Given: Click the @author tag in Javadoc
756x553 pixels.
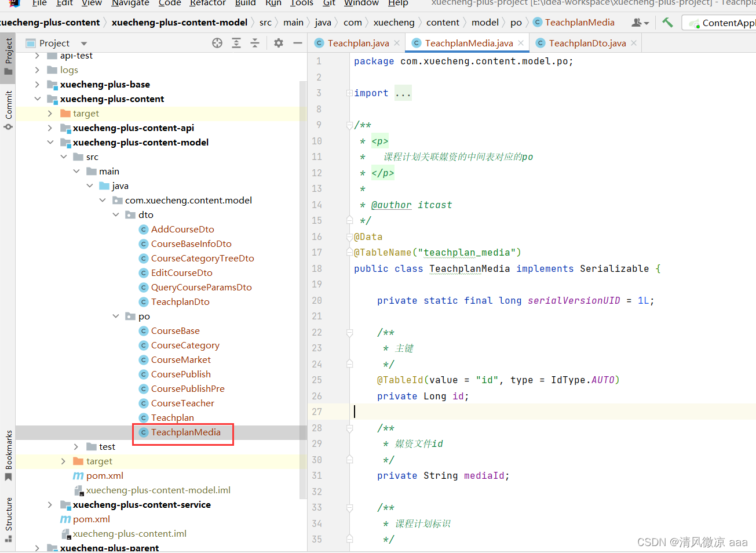Looking at the screenshot, I should coord(391,205).
